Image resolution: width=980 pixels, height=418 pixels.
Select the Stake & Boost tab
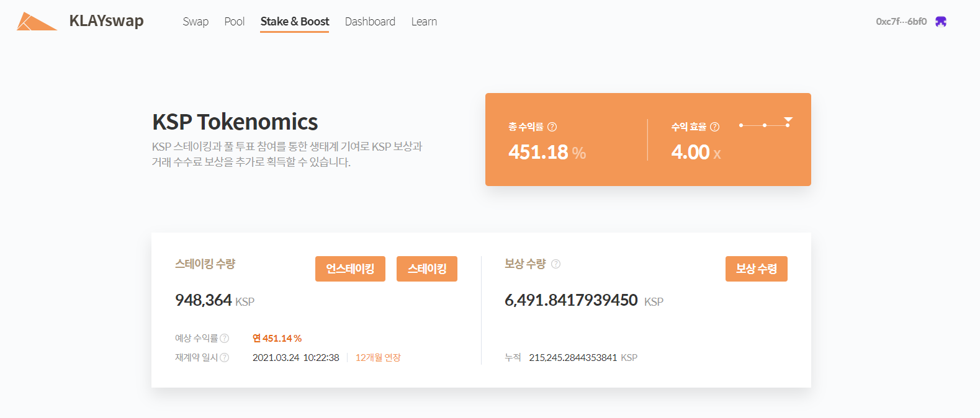(x=295, y=22)
